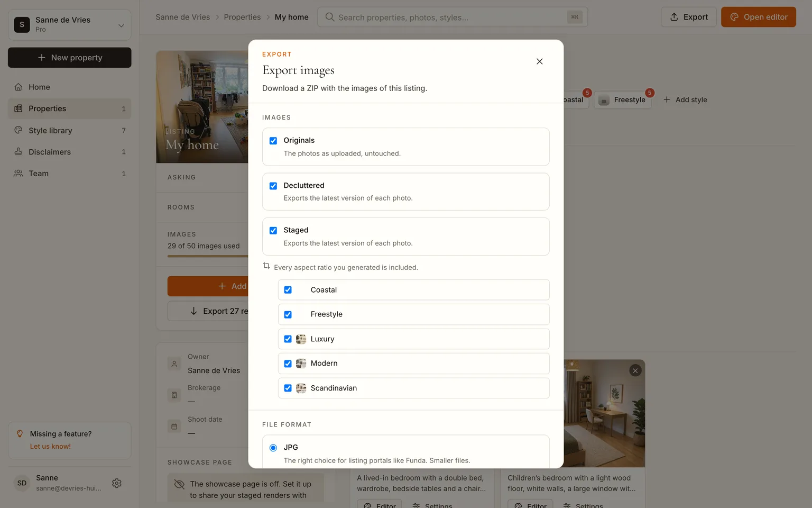The image size is (812, 508).
Task: Click the My home listing cover photo
Action: (202, 107)
